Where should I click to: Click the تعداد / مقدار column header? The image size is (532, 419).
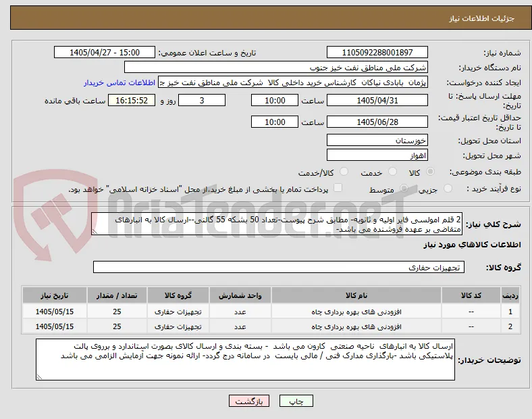[x=117, y=295]
